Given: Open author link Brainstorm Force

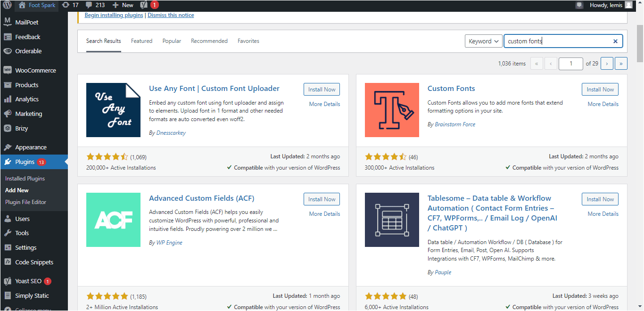Looking at the screenshot, I should click(454, 124).
